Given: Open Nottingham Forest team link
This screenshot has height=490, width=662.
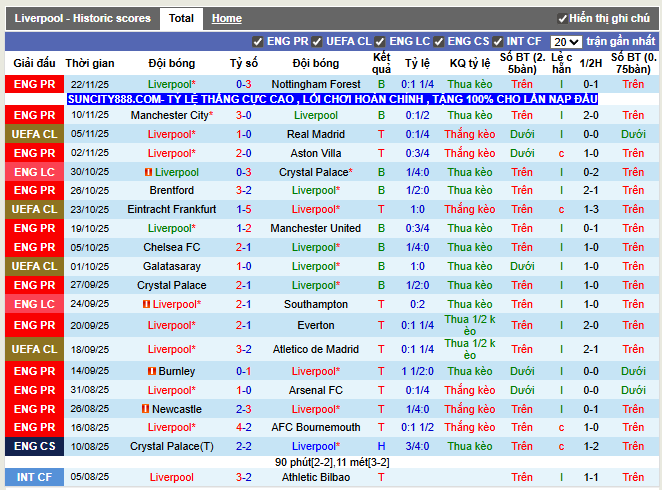Looking at the screenshot, I should [x=316, y=84].
